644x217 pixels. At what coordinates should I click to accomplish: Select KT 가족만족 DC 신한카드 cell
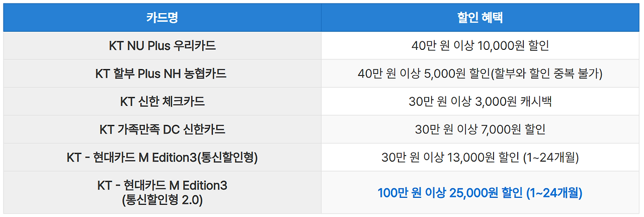click(162, 129)
